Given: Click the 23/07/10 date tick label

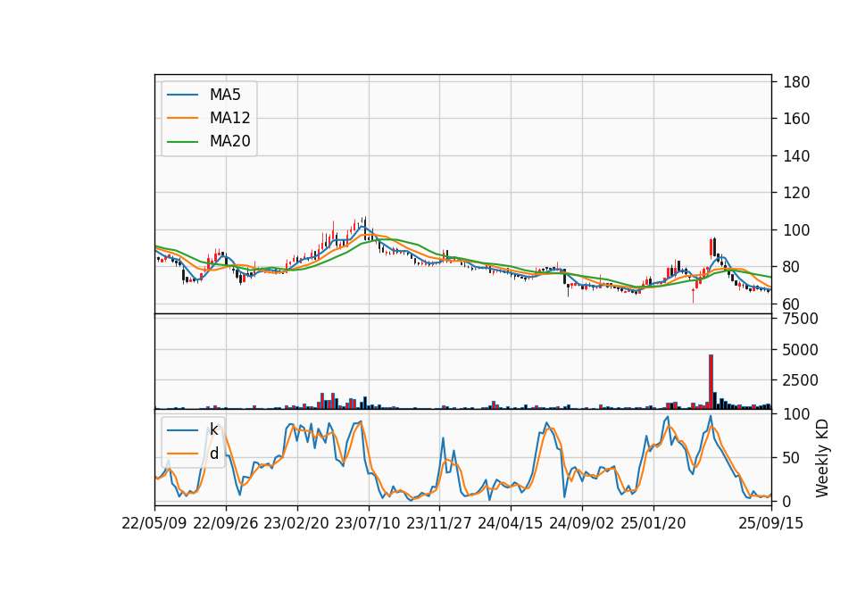Looking at the screenshot, I should pos(368,523).
